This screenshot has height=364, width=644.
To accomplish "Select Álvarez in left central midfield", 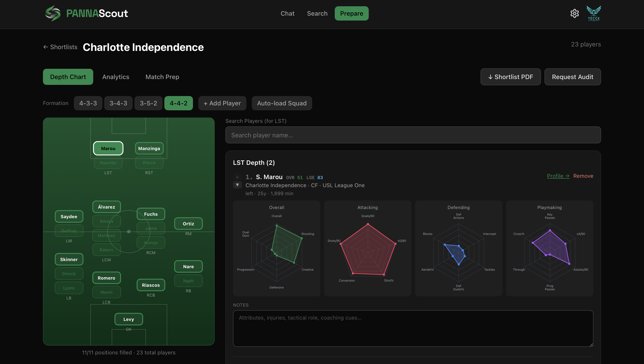I will pyautogui.click(x=106, y=207).
